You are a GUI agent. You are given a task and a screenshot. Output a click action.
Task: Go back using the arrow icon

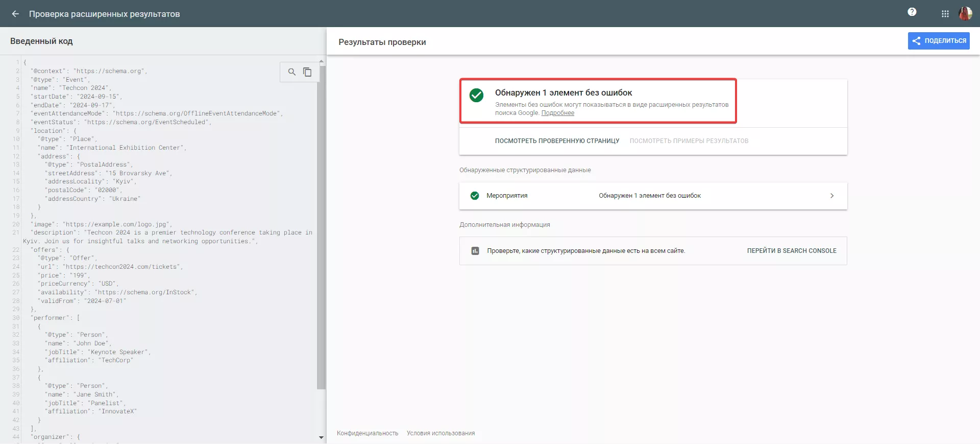click(15, 14)
